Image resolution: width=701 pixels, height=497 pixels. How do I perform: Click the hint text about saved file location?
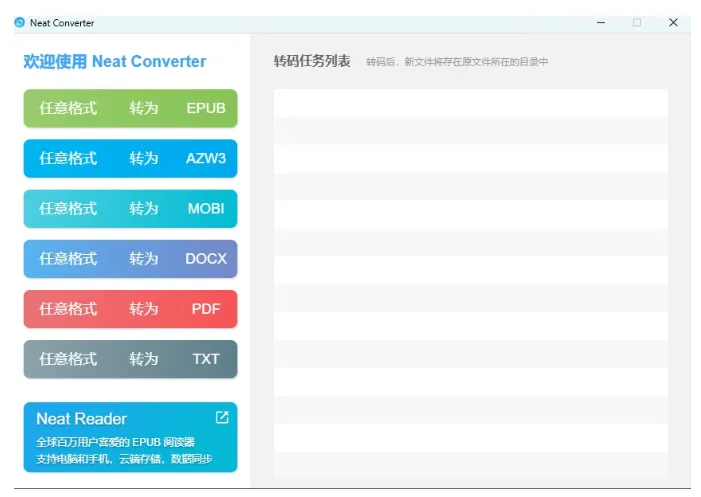[457, 62]
